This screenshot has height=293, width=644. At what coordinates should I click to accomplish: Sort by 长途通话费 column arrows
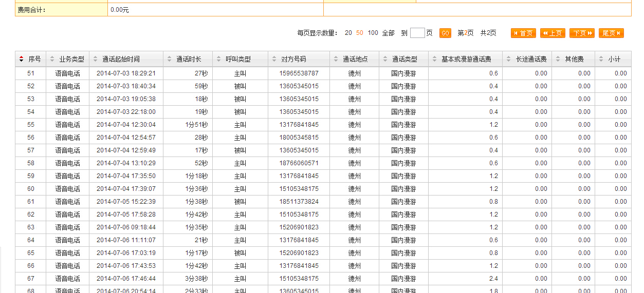coord(508,59)
